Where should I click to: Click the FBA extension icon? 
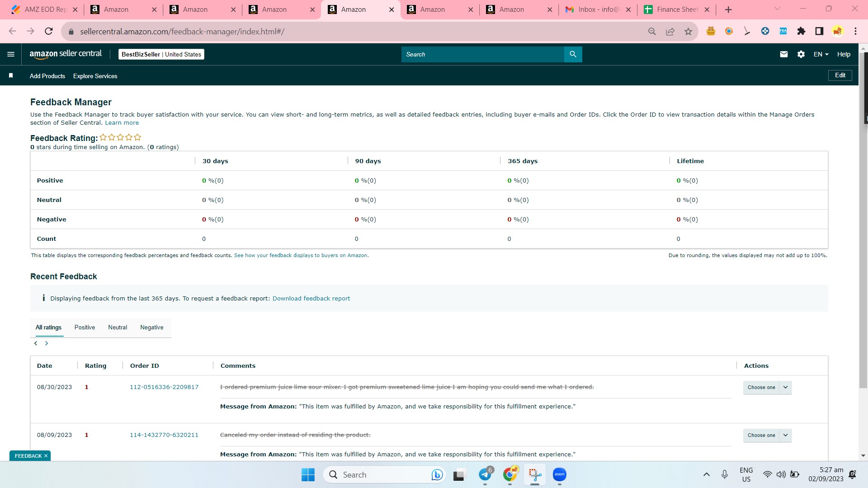pos(783,31)
